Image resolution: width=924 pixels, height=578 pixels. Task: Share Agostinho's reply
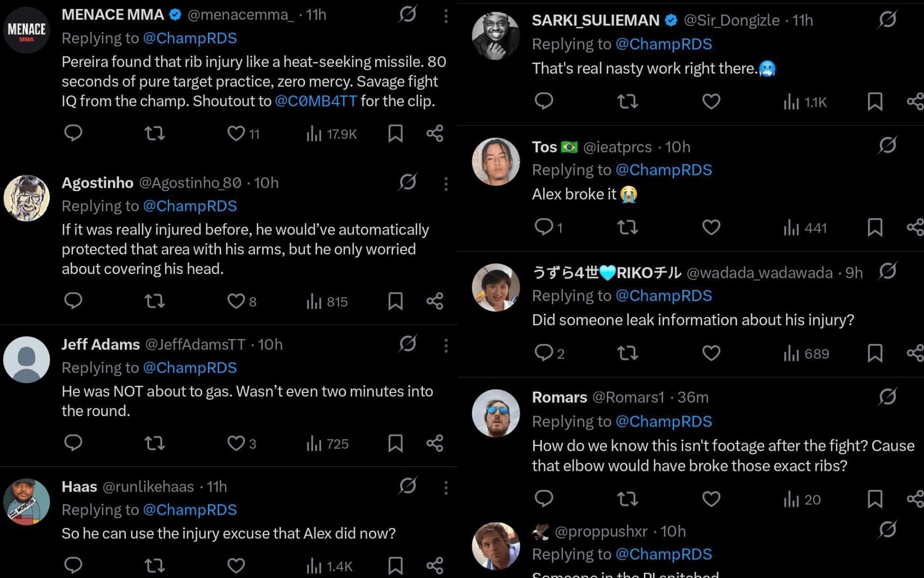pyautogui.click(x=435, y=301)
